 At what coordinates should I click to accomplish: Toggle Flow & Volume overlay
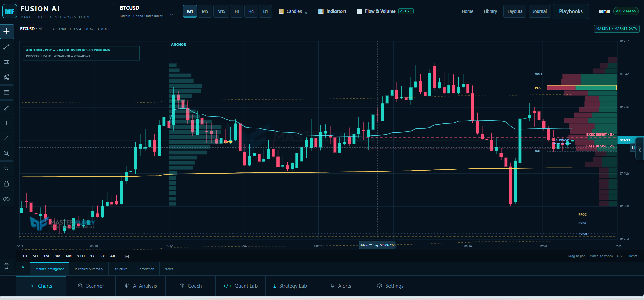(385, 11)
